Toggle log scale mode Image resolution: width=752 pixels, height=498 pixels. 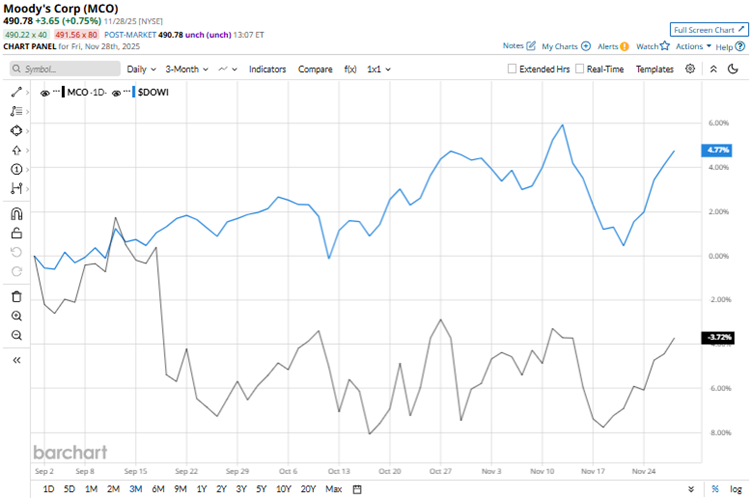(736, 489)
